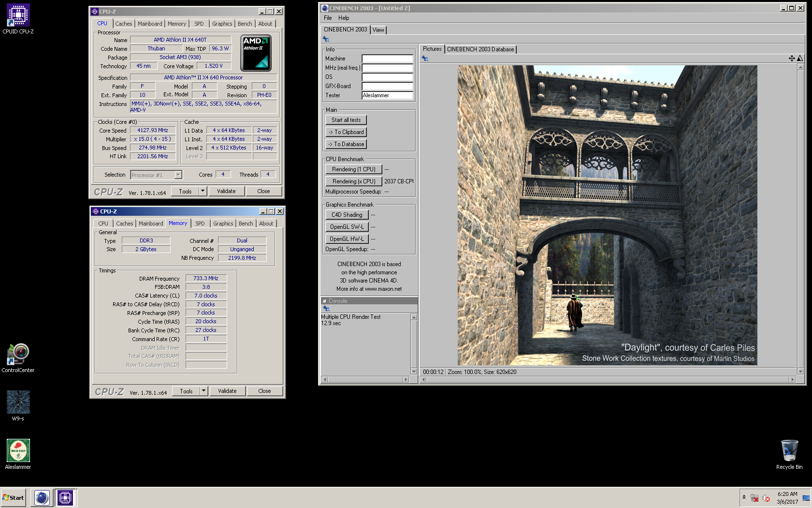This screenshot has height=508, width=812.
Task: Click the CINEBENCH taskbar icon
Action: [x=42, y=497]
